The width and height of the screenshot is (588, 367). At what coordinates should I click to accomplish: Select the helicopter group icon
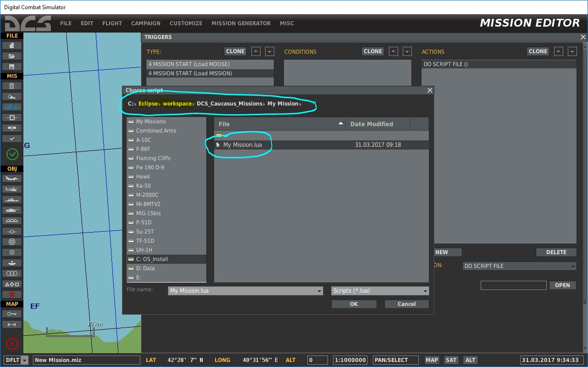tap(12, 189)
